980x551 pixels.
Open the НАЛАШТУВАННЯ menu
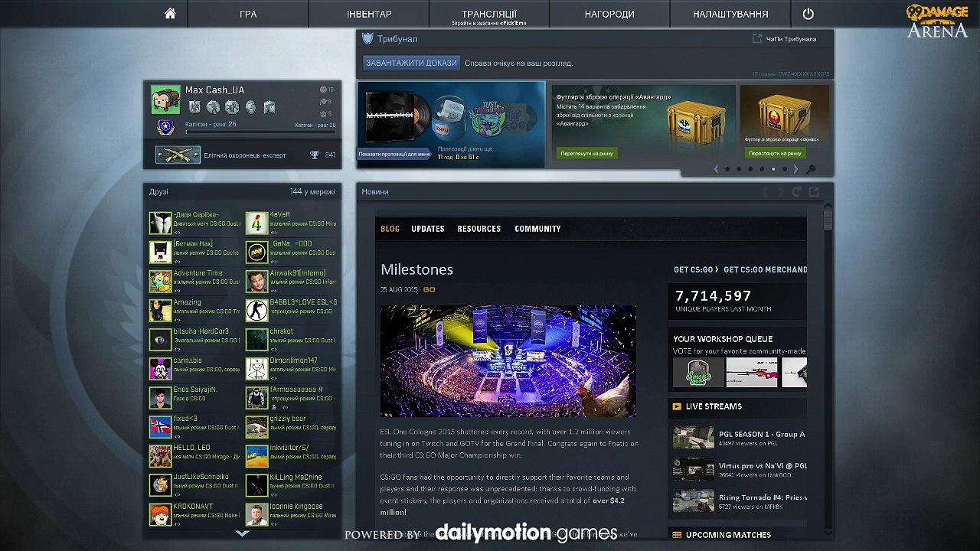pyautogui.click(x=730, y=14)
